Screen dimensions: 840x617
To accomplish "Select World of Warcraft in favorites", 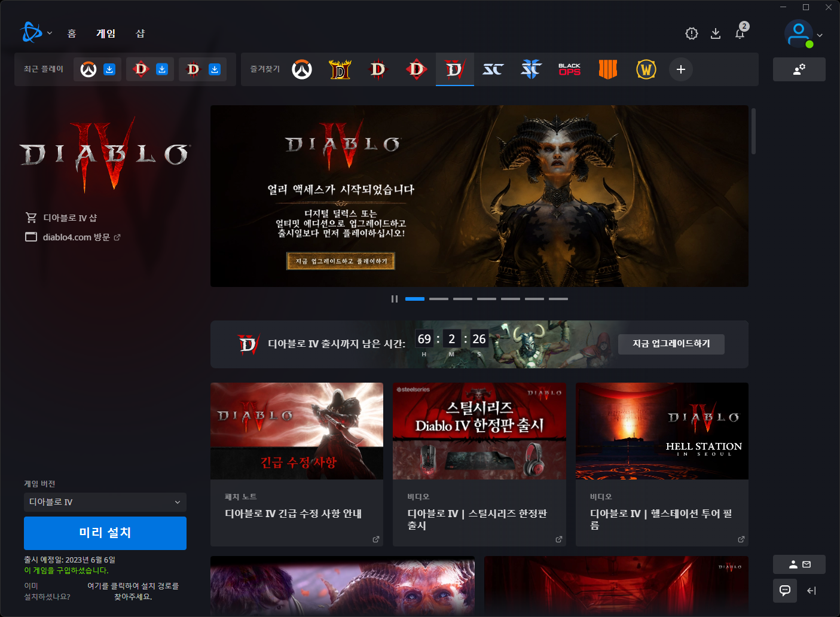I will coord(646,69).
